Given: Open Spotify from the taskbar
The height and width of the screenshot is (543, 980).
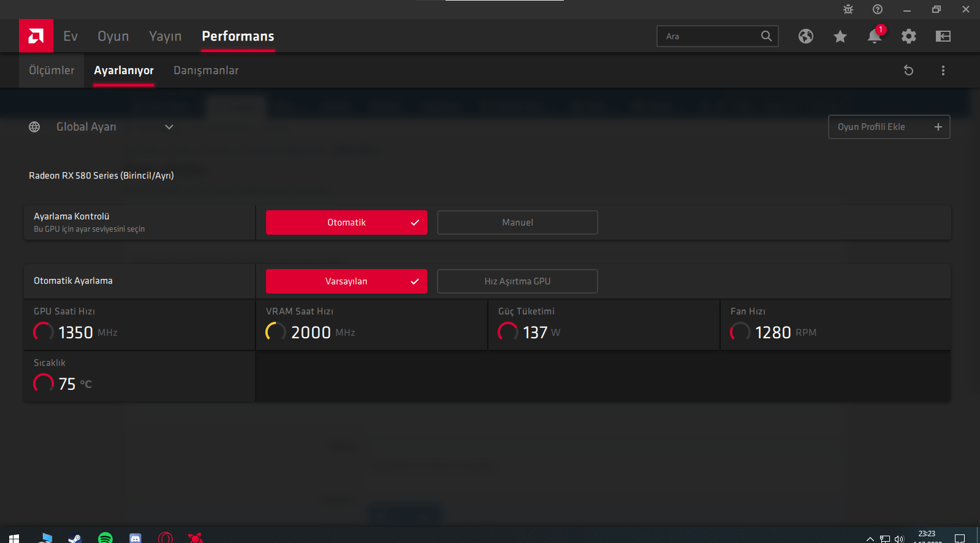Looking at the screenshot, I should [105, 539].
